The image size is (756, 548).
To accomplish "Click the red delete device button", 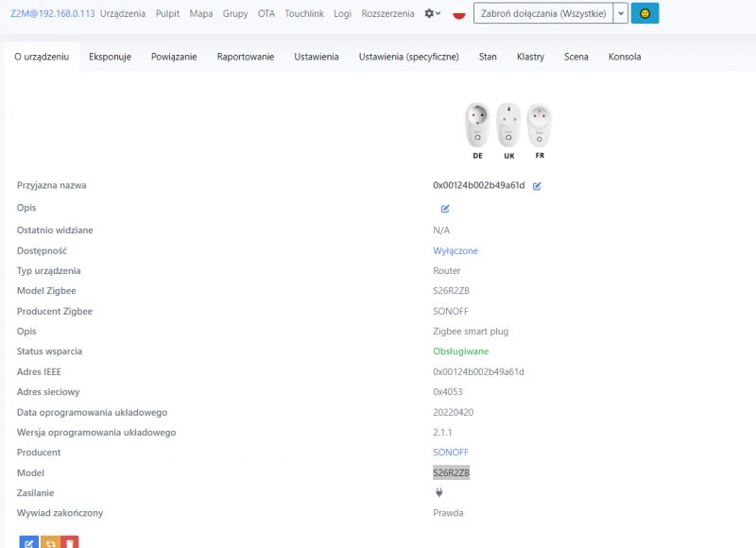I will (x=70, y=542).
